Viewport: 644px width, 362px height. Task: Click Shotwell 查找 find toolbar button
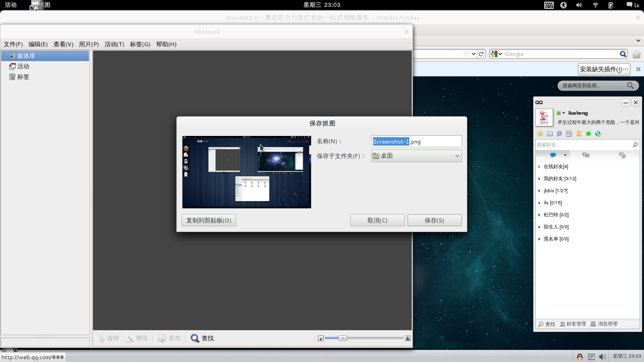coord(202,338)
